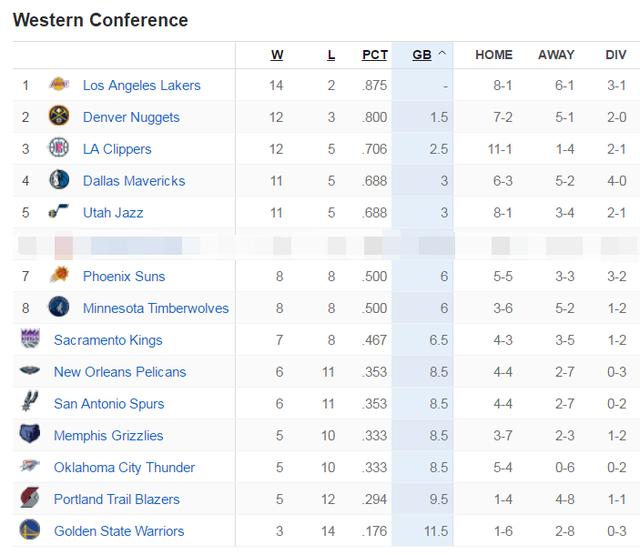Open the New Orleans Pelicans team link
This screenshot has height=555, width=640.
(120, 372)
